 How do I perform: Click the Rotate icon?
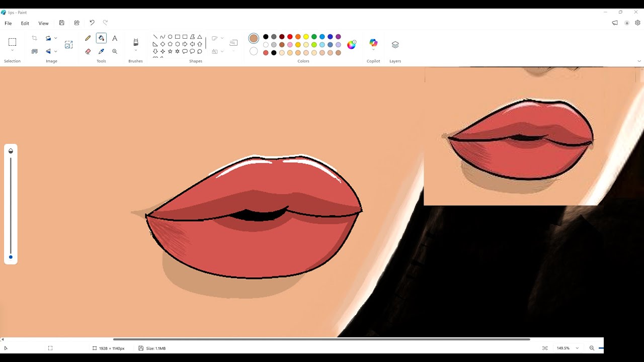[48, 38]
